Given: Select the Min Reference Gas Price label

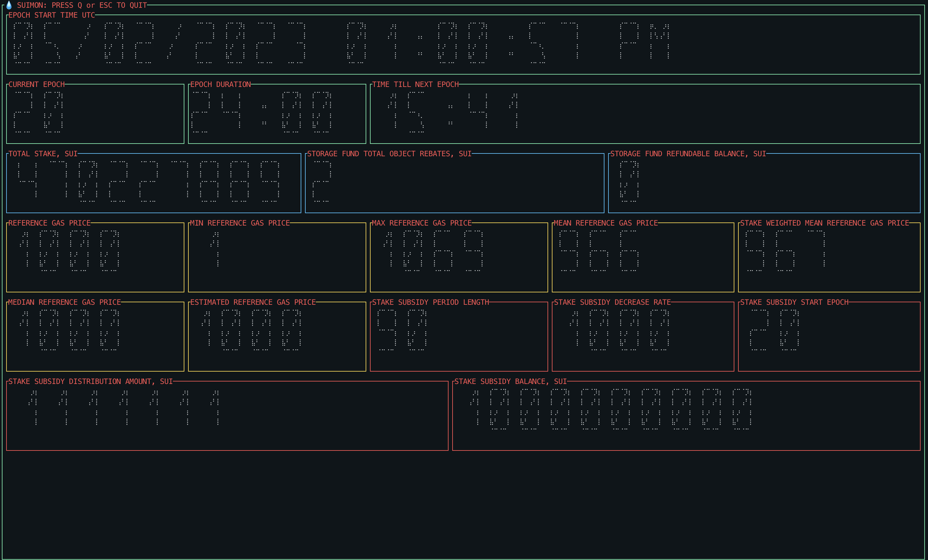Looking at the screenshot, I should [239, 223].
